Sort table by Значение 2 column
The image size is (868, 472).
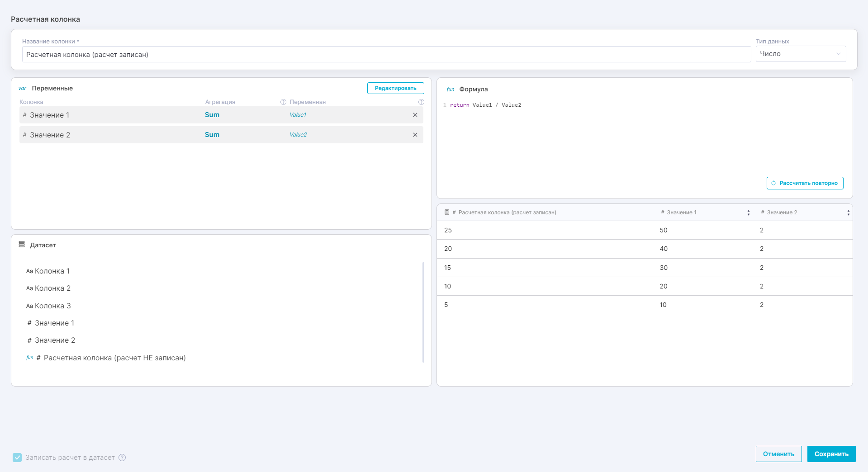point(848,212)
